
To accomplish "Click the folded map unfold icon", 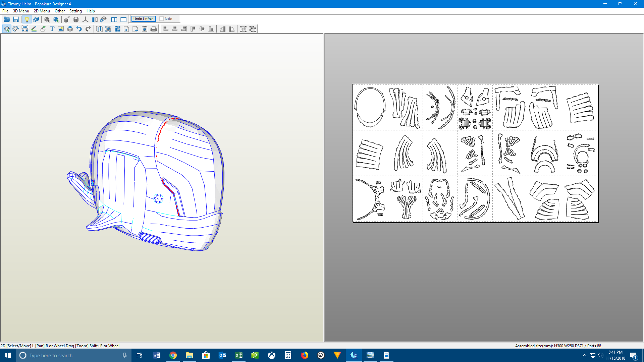I will point(99,29).
